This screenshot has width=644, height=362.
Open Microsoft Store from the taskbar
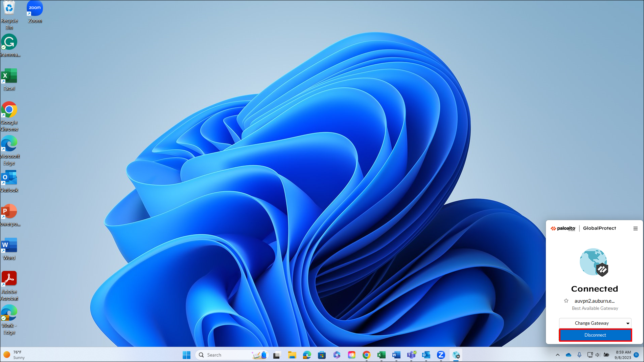(322, 355)
